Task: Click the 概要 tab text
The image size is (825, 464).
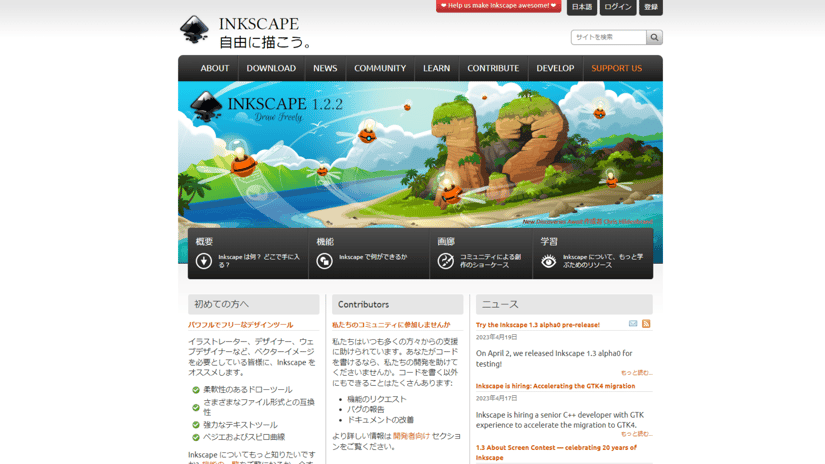Action: (204, 241)
